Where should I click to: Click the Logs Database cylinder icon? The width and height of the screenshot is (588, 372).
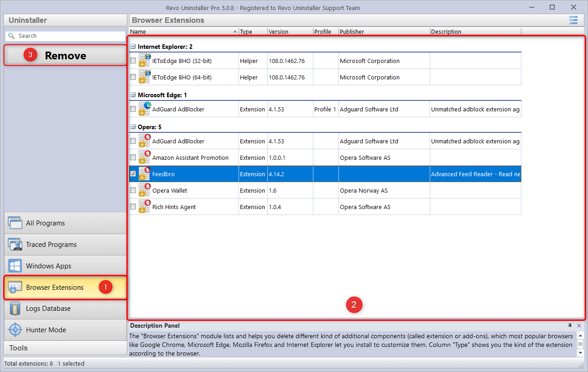pyautogui.click(x=15, y=309)
